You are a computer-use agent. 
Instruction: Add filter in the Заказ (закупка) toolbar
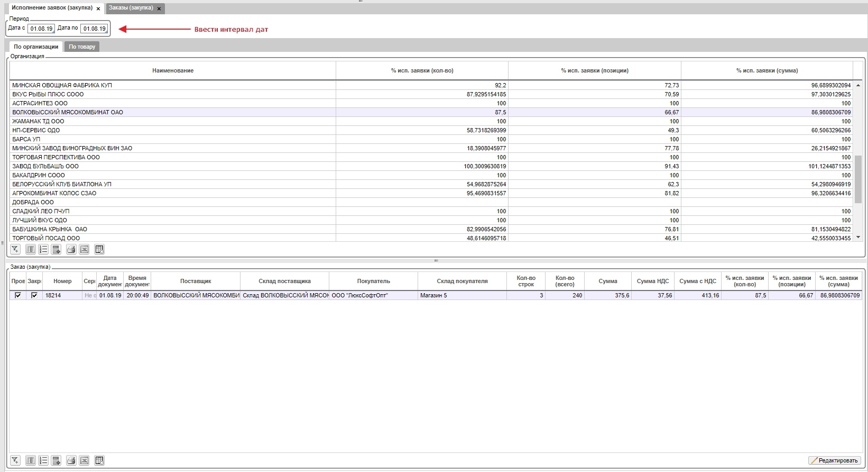pos(15,460)
